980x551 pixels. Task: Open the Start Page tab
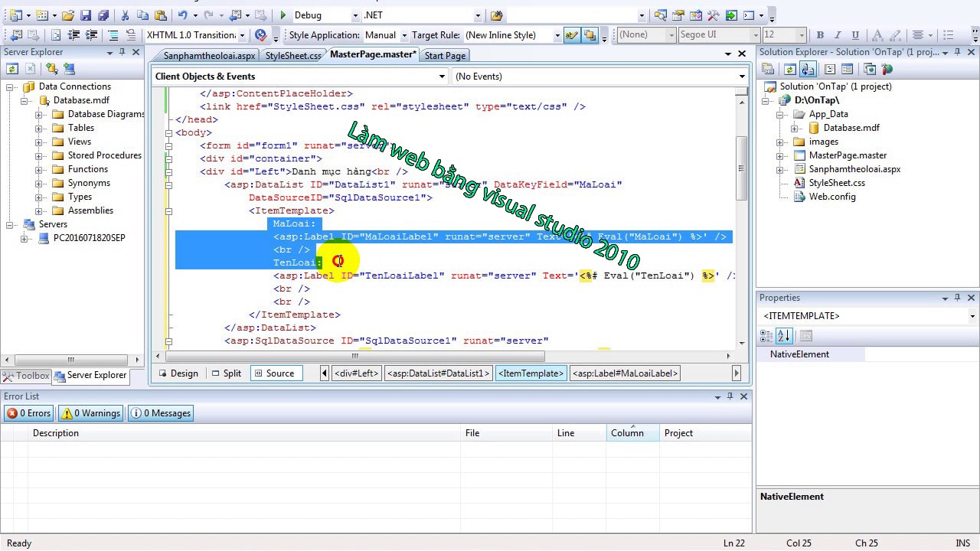click(444, 55)
